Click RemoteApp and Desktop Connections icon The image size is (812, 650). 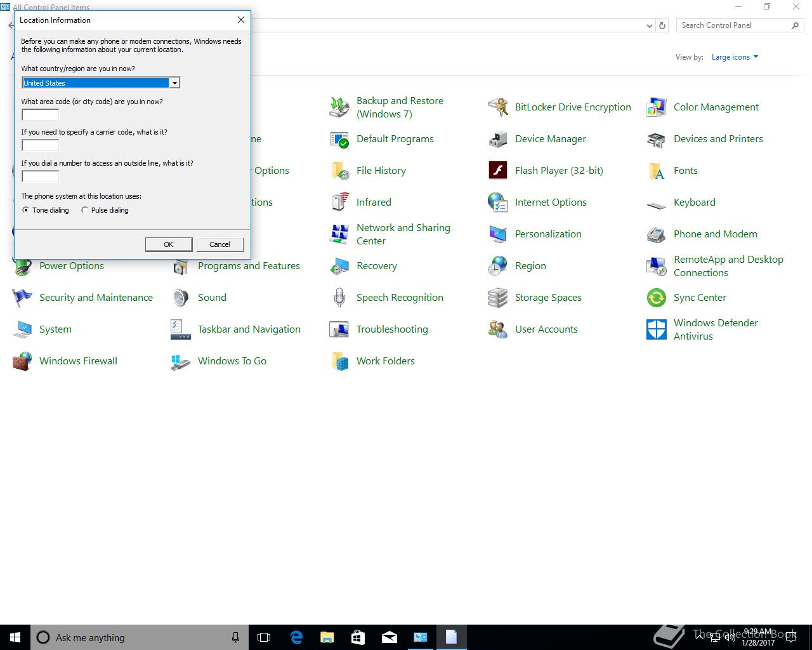coord(657,266)
